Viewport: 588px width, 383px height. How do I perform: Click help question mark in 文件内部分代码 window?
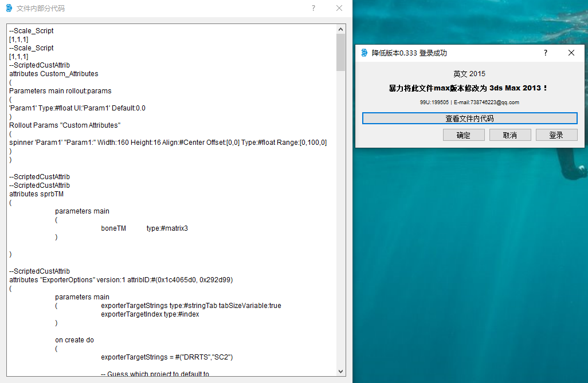pyautogui.click(x=313, y=8)
